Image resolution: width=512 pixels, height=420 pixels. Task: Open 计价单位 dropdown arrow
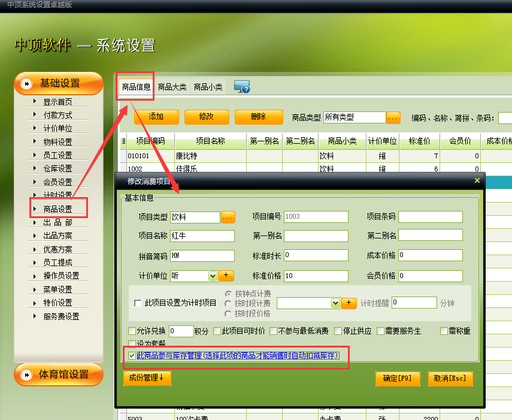click(213, 276)
